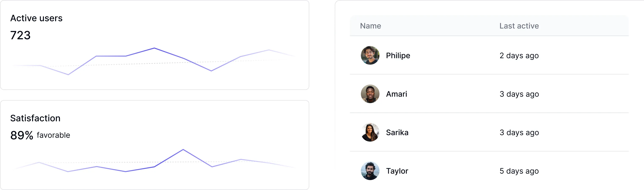Click Philipe's 2 days ago timestamp
Screen dimensions: 644x190
click(x=519, y=56)
